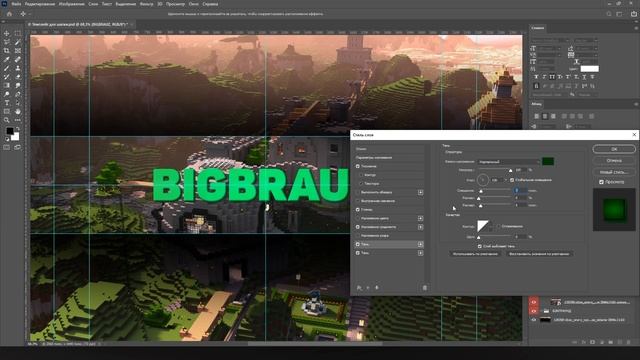Screen dimensions: 640x360
Task: Select the Rectangular Marquee tool
Action: tap(18, 33)
